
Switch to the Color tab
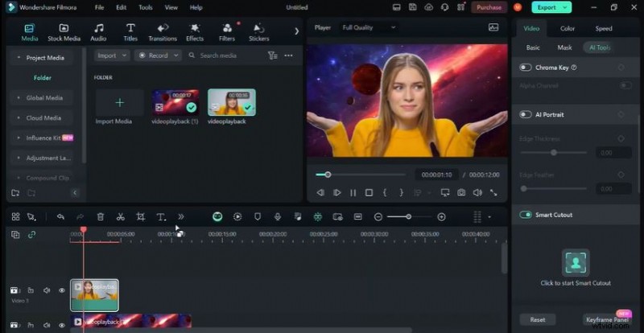pyautogui.click(x=568, y=28)
